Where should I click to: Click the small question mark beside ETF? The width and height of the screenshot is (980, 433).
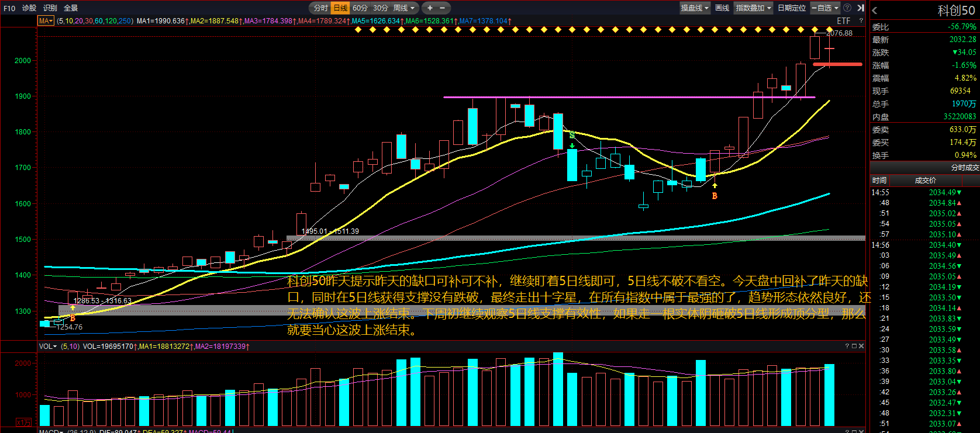tap(861, 21)
